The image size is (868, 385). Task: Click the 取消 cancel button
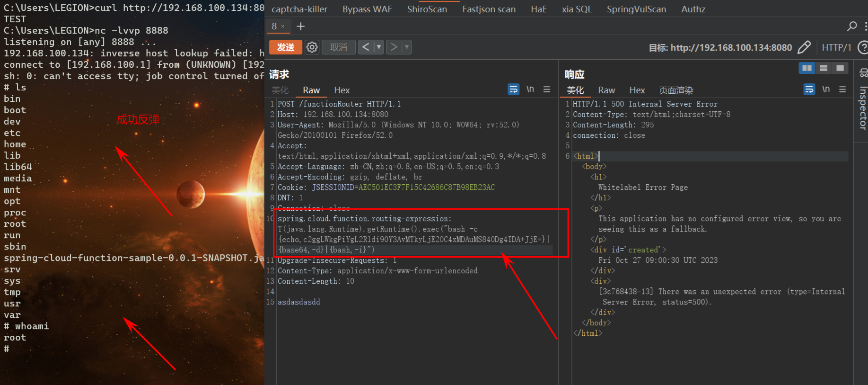tap(339, 47)
